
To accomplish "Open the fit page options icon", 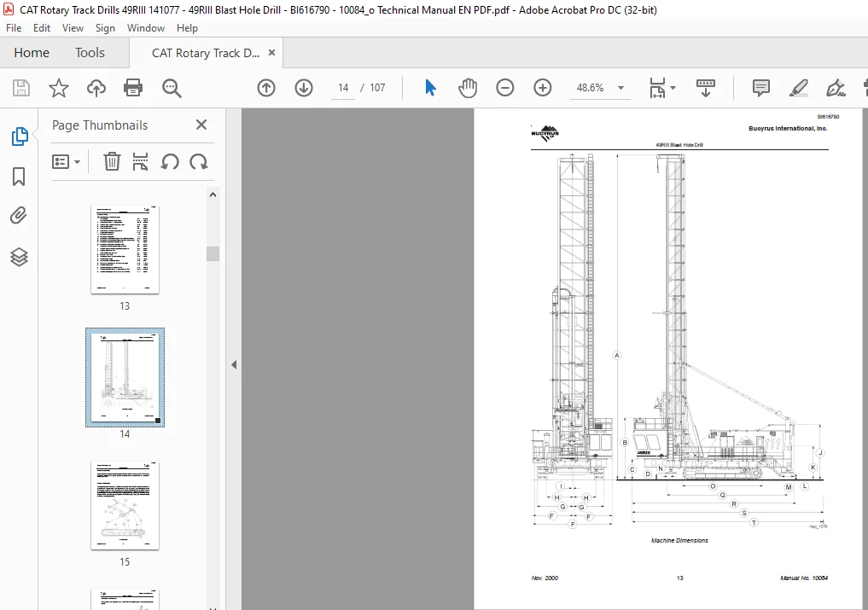I will pyautogui.click(x=657, y=88).
